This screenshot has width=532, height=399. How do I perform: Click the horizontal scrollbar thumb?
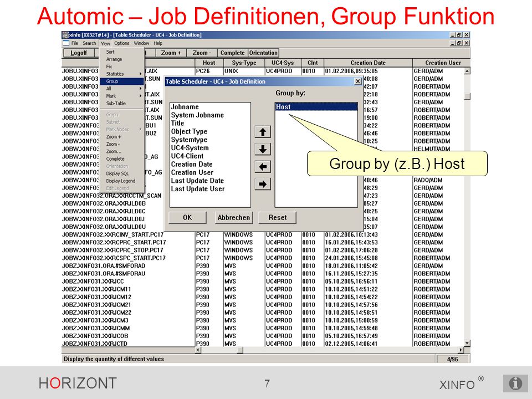tap(239, 350)
